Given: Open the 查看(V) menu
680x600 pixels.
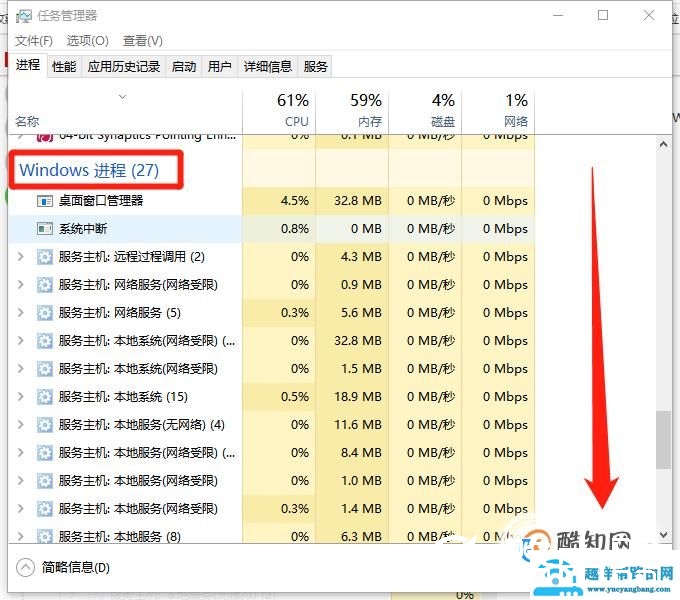Looking at the screenshot, I should pos(143,41).
